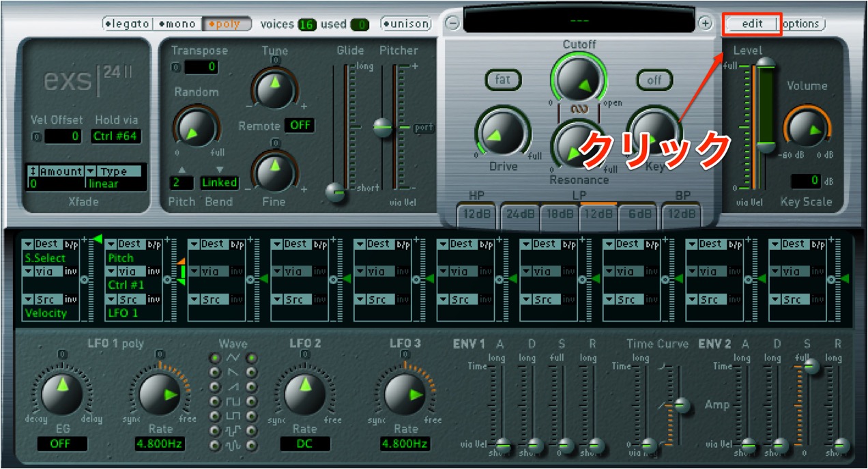Open Src dropdown showing Velocity
The height and width of the screenshot is (469, 868).
(43, 300)
